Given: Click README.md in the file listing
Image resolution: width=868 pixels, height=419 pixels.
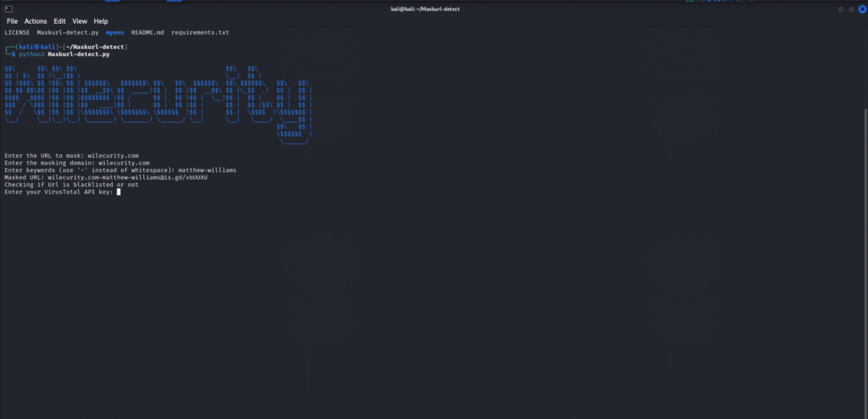Looking at the screenshot, I should (148, 32).
